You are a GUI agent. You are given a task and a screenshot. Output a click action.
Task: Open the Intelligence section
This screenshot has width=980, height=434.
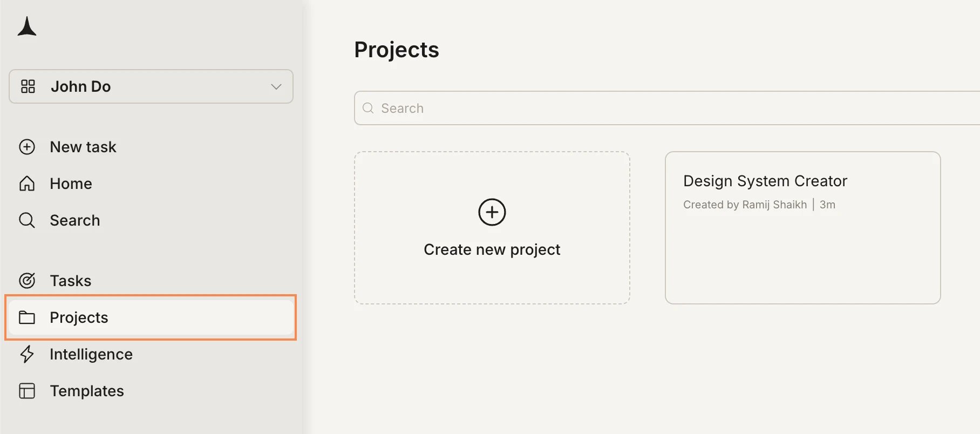pos(91,354)
